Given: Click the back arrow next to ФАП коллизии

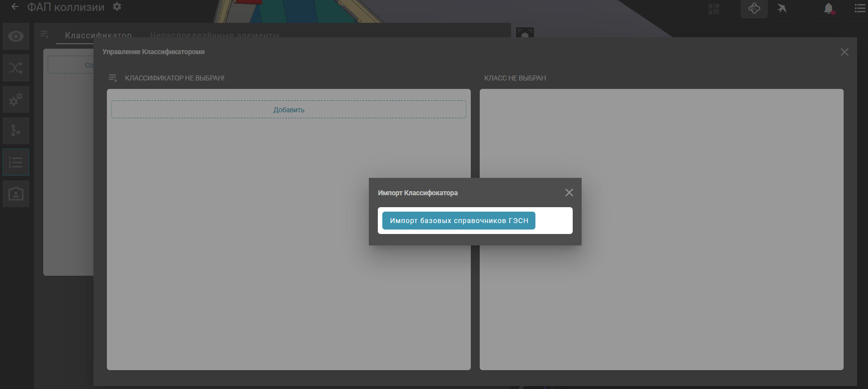Looking at the screenshot, I should click(15, 7).
